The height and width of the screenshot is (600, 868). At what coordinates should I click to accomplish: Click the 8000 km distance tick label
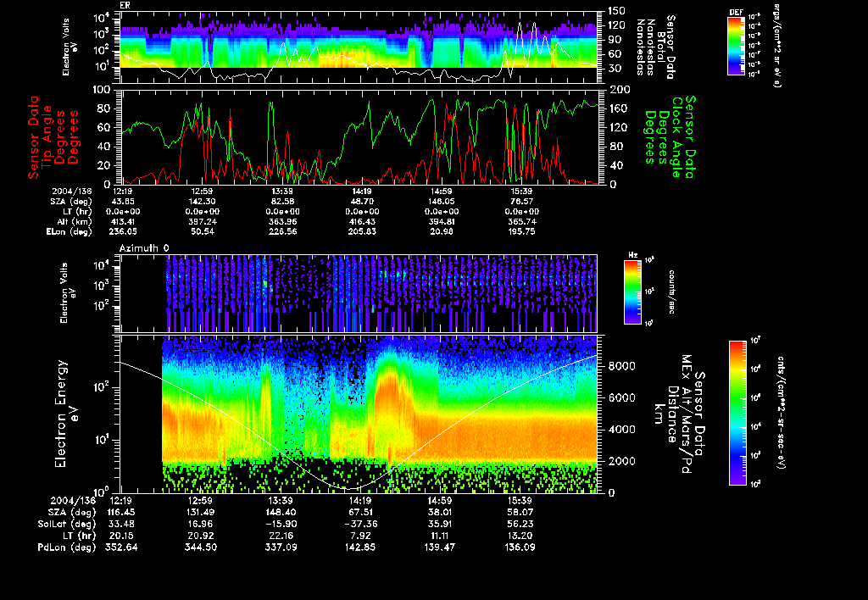621,366
